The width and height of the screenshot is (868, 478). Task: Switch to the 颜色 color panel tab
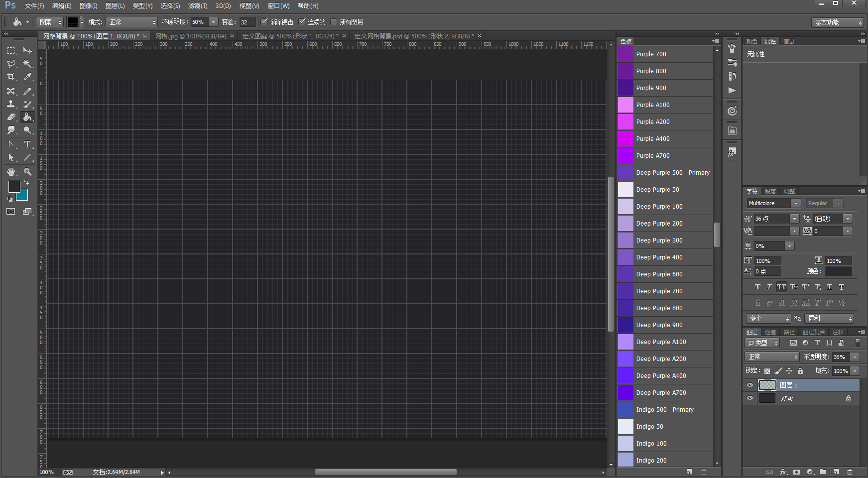[x=752, y=41]
